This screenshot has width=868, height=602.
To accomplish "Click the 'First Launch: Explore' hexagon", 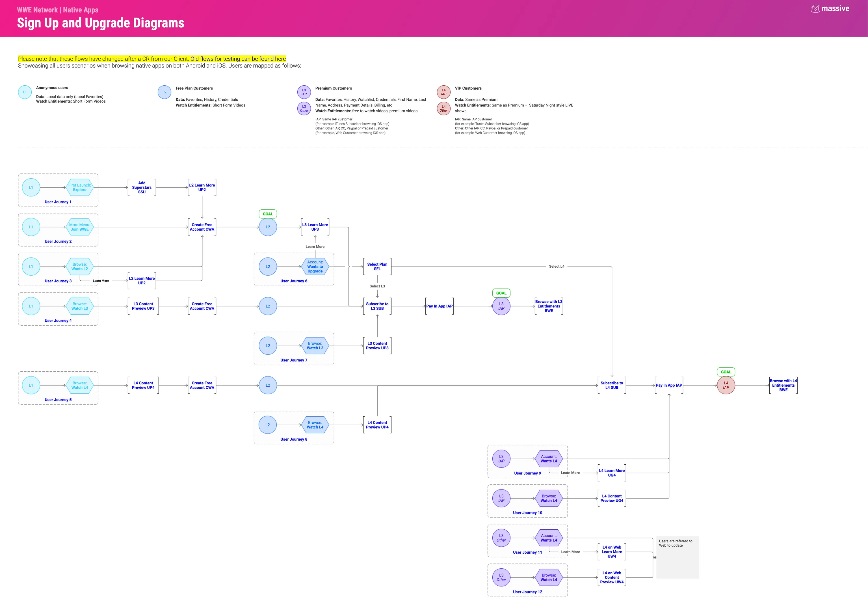I will click(x=80, y=187).
